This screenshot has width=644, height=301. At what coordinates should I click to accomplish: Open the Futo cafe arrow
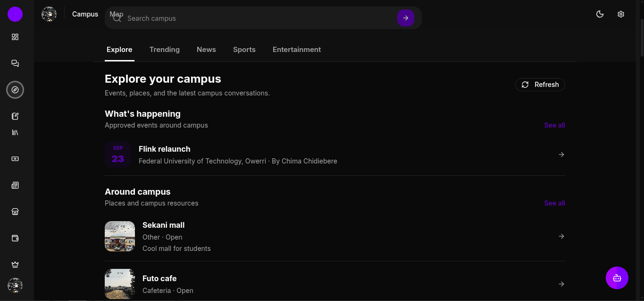(x=561, y=284)
